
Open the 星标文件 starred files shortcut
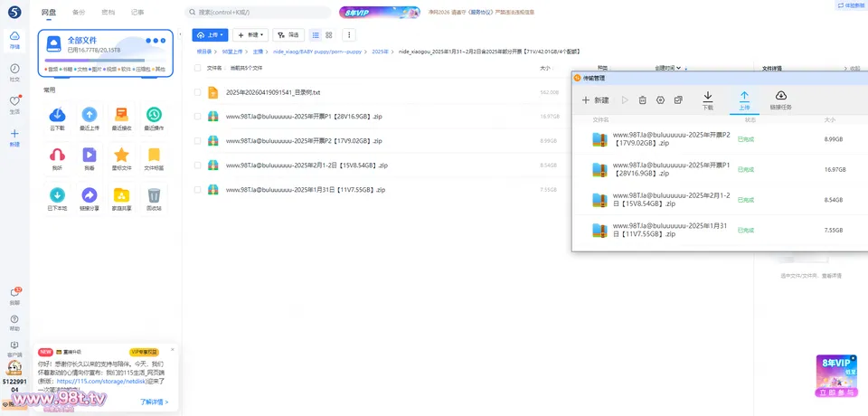[121, 158]
